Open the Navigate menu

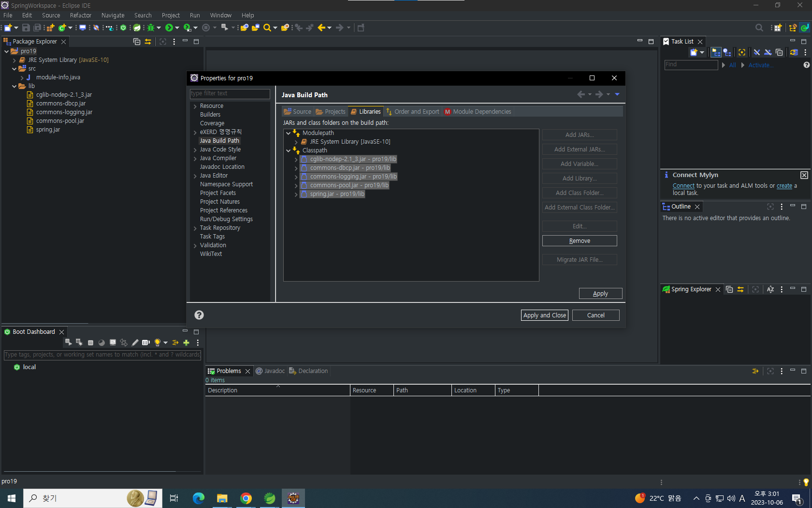pyautogui.click(x=113, y=15)
